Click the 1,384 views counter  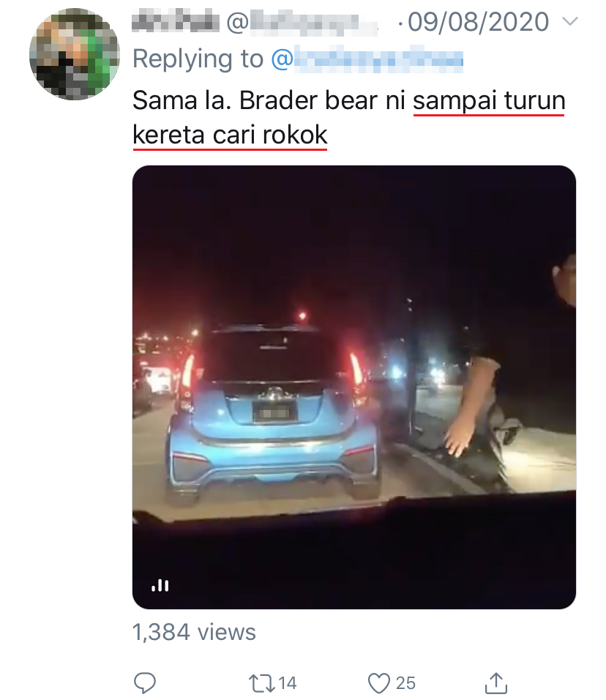(x=194, y=632)
